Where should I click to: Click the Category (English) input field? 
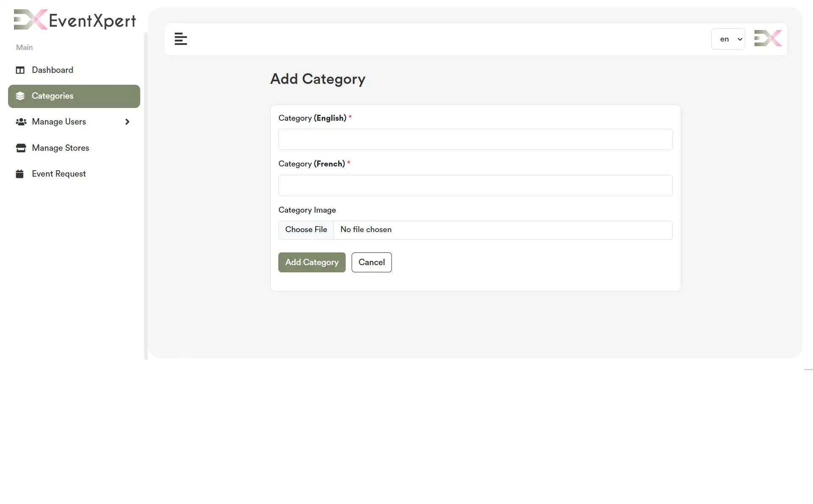point(474,139)
